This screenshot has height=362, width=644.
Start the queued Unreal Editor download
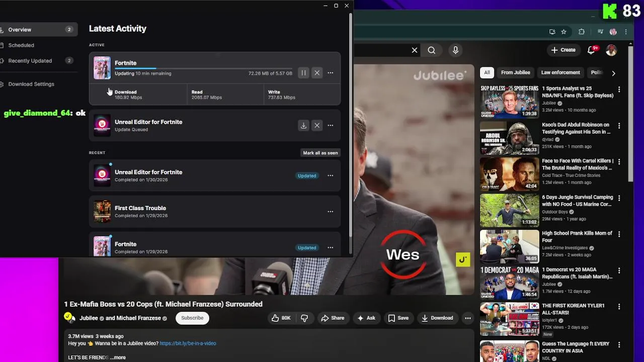click(303, 125)
